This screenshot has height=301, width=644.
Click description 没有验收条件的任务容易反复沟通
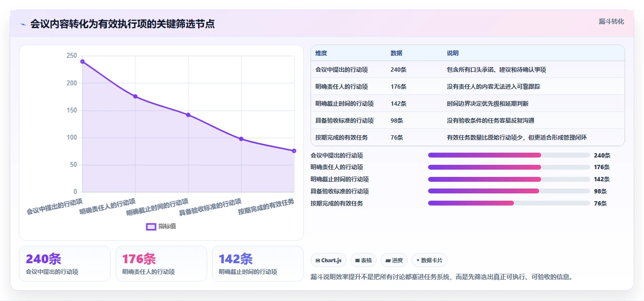point(491,121)
